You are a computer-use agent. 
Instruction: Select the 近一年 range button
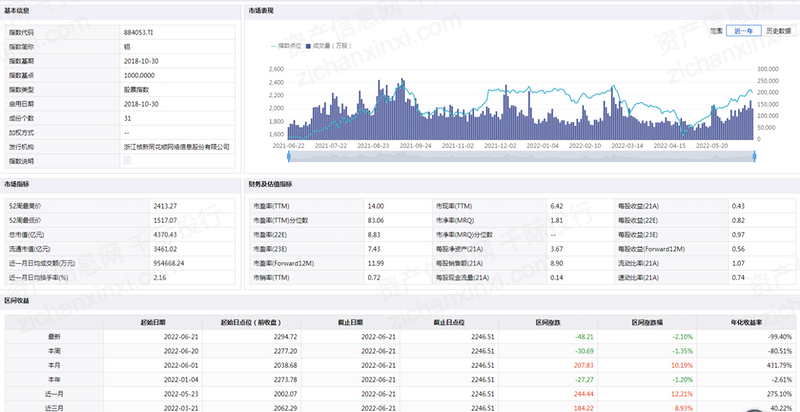tap(744, 31)
